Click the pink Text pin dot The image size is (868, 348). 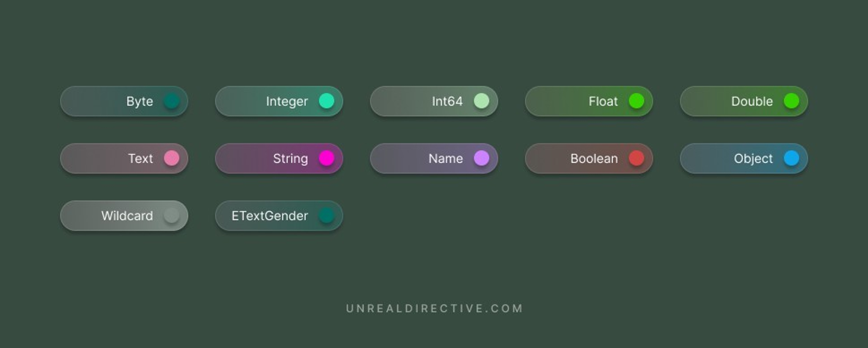172,158
